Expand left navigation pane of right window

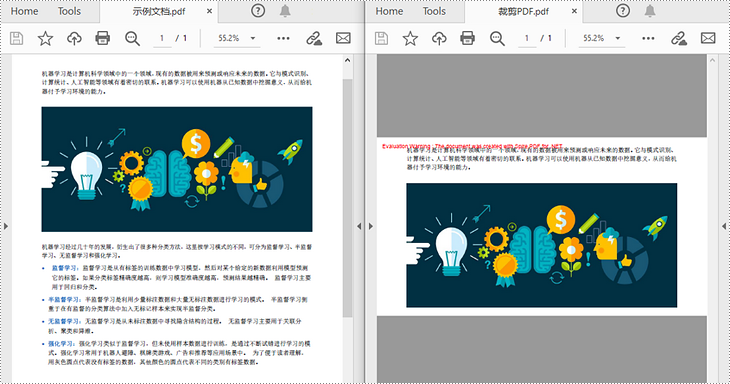coord(371,226)
